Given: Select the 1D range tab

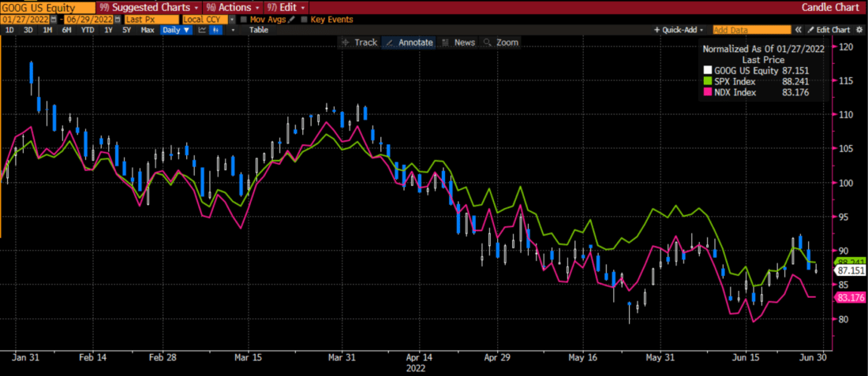Looking at the screenshot, I should click(9, 30).
